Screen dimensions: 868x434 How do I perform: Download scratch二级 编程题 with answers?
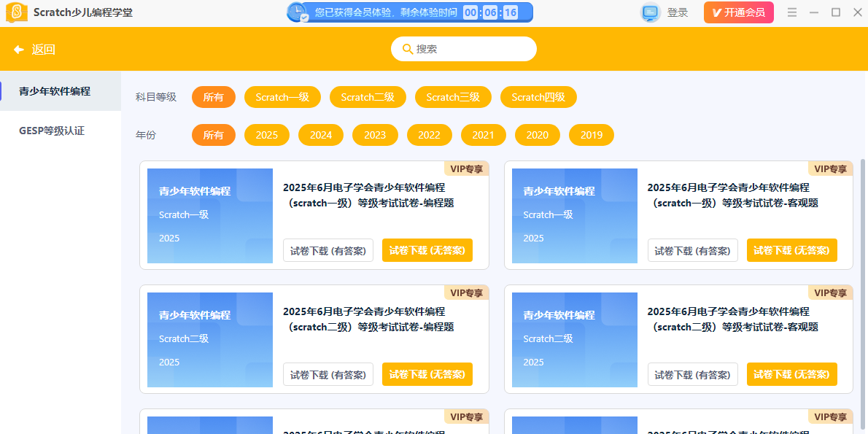click(x=328, y=374)
